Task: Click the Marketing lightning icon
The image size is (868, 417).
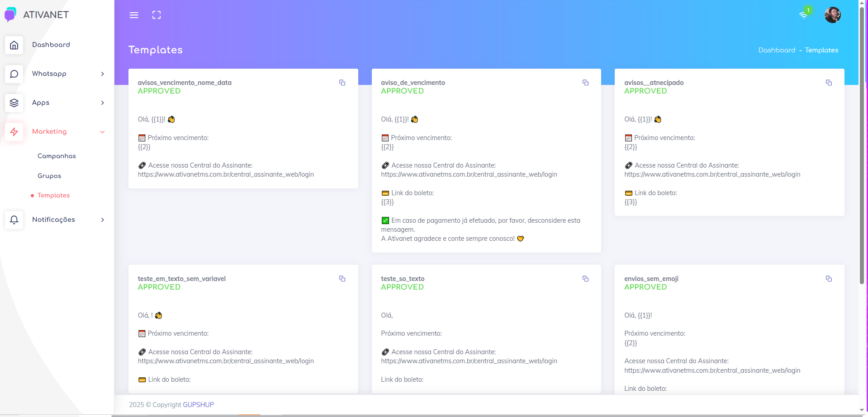Action: coord(14,132)
